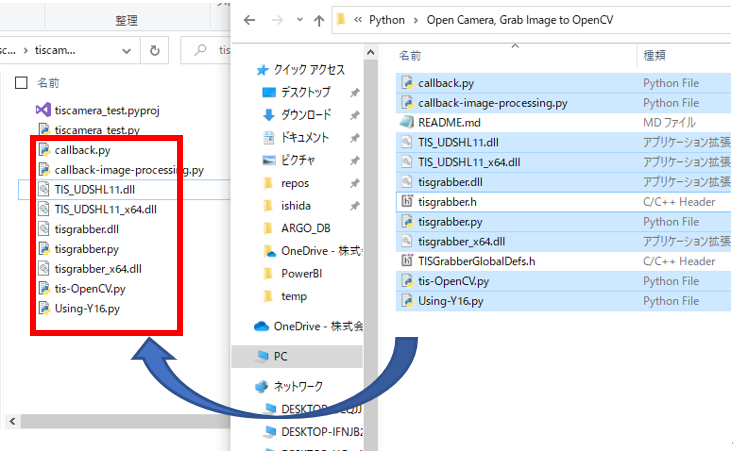The height and width of the screenshot is (453, 733).
Task: Select tisgrabber.py in right window
Action: [450, 222]
